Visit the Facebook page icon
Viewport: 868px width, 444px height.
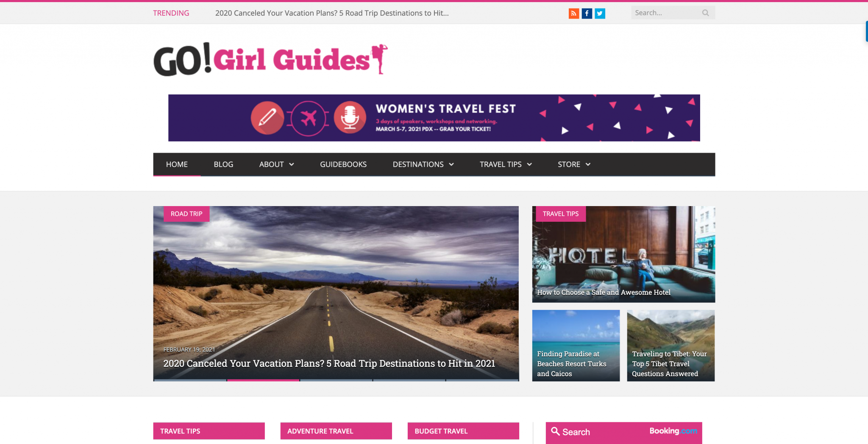587,14
